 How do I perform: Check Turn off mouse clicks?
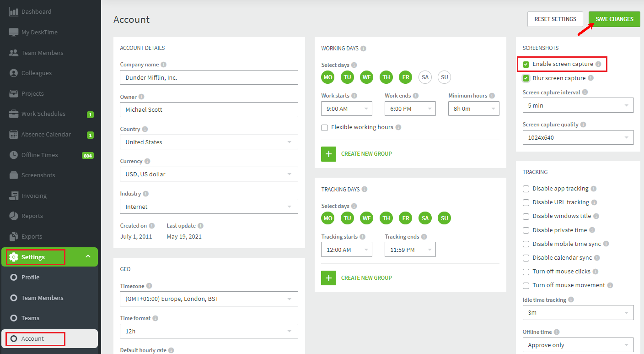[526, 272]
